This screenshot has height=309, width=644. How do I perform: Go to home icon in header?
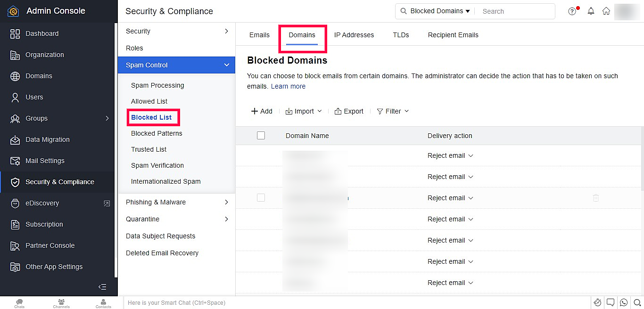[x=606, y=11]
